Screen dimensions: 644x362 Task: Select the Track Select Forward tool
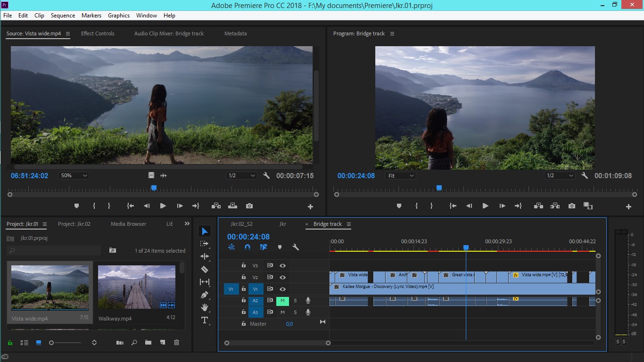[x=205, y=244]
